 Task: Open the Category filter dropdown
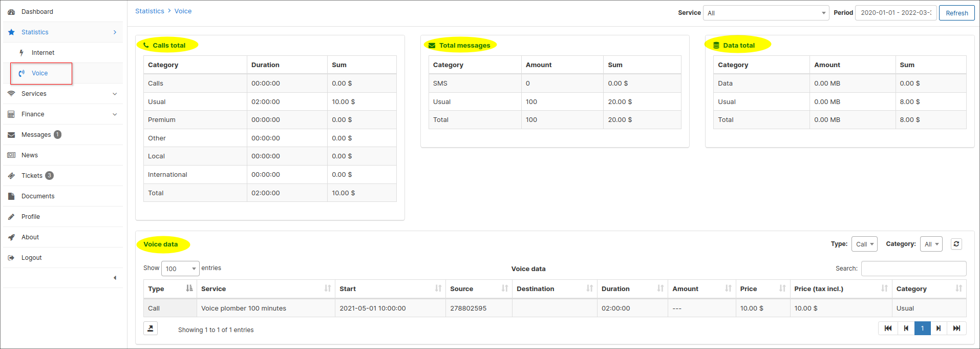tap(931, 244)
